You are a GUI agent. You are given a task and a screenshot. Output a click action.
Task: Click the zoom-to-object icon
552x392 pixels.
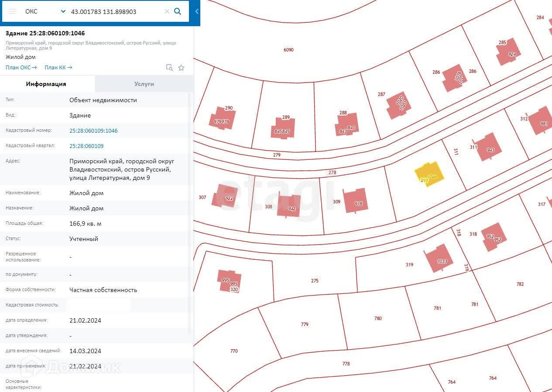click(169, 67)
